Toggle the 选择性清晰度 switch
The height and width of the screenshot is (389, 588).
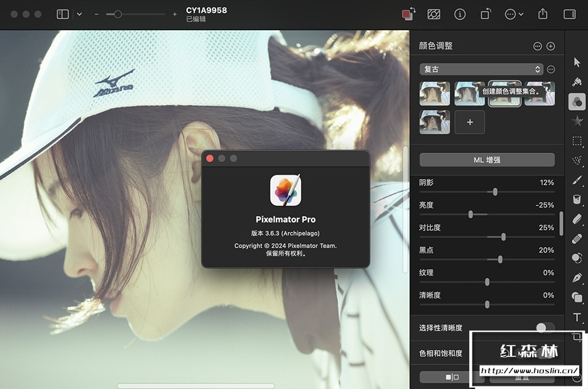(545, 327)
